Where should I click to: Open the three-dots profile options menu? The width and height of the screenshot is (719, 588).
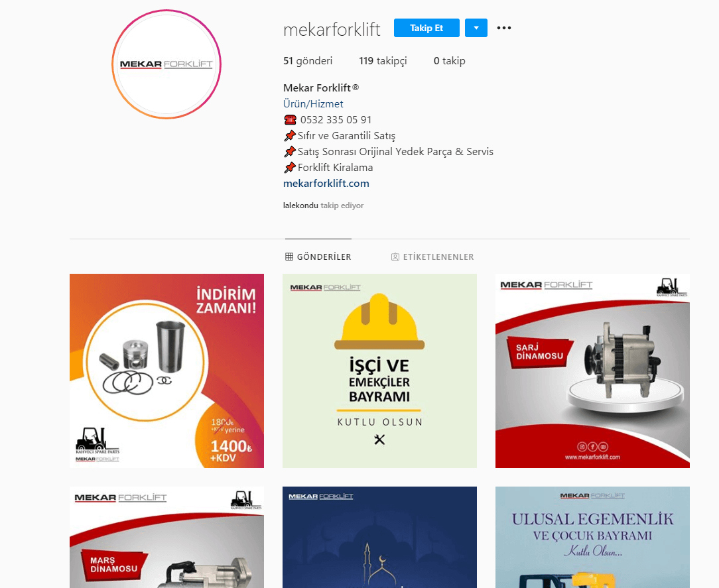tap(503, 28)
